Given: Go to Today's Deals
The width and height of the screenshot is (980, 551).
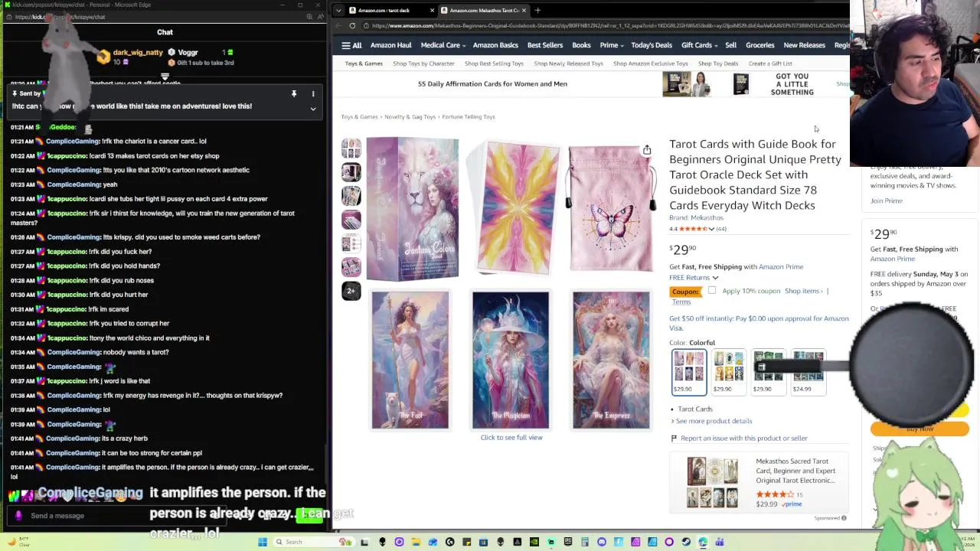Looking at the screenshot, I should 652,45.
